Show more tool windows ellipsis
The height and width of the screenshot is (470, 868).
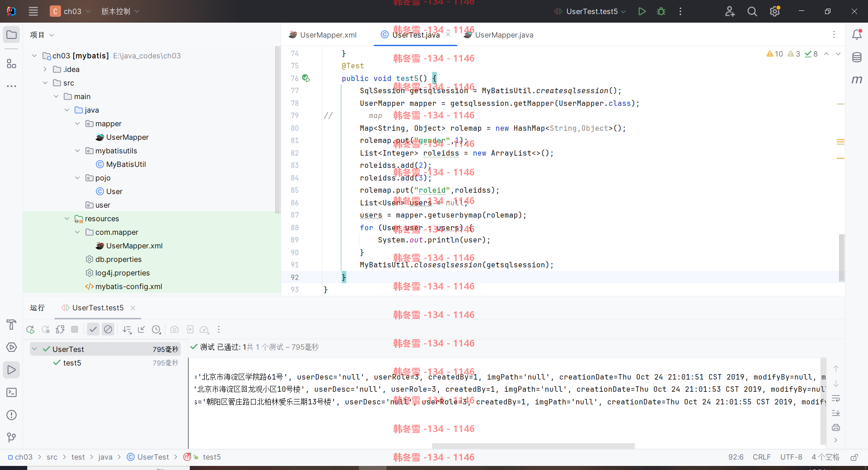pyautogui.click(x=11, y=86)
